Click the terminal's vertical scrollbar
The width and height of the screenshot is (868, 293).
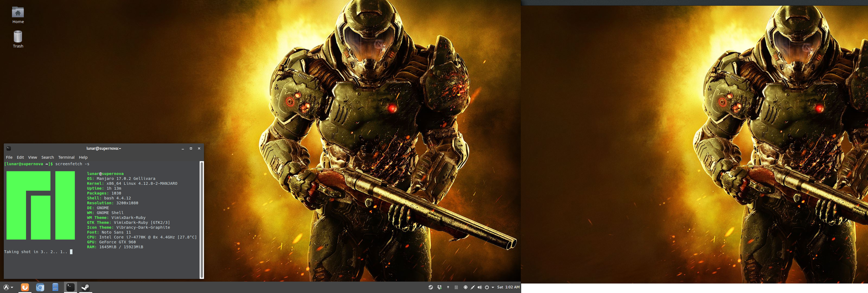201,220
